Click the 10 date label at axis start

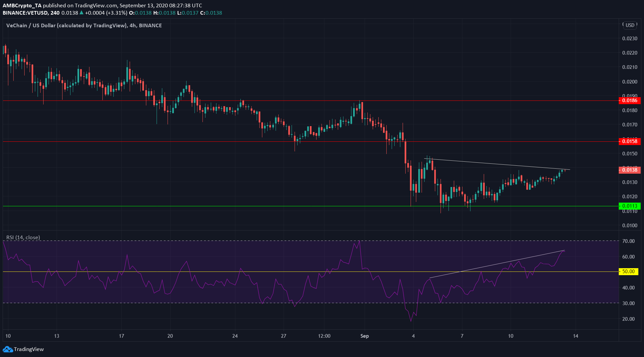click(8, 336)
